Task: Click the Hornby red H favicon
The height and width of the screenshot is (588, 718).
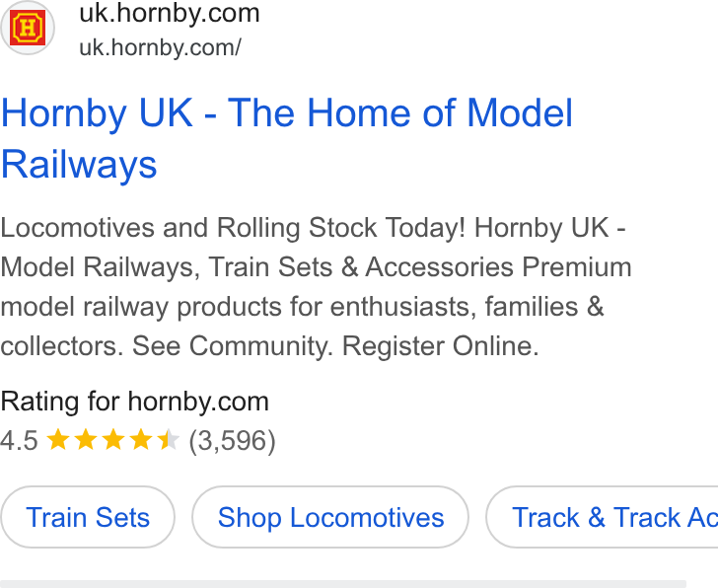Action: pyautogui.click(x=28, y=28)
